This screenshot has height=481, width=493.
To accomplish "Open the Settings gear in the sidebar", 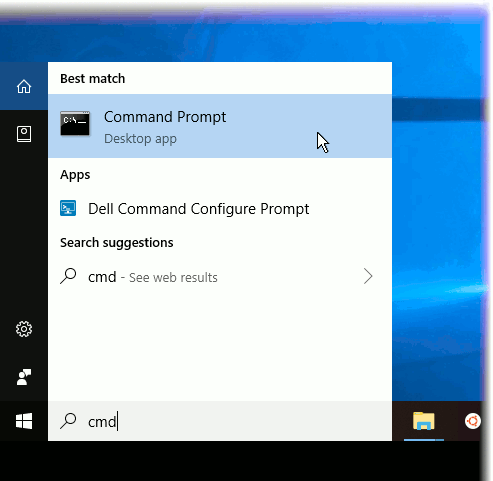I will tap(24, 329).
